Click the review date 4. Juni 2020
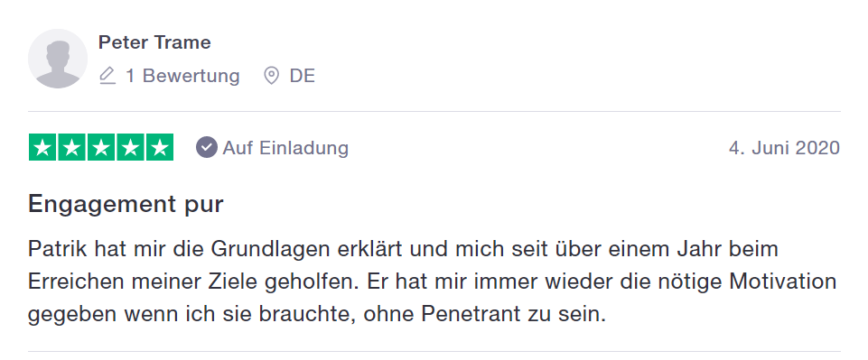 pyautogui.click(x=784, y=148)
